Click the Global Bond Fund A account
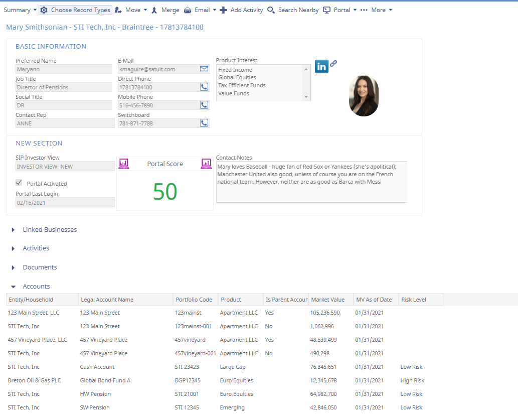The height and width of the screenshot is (420, 518). pos(105,380)
